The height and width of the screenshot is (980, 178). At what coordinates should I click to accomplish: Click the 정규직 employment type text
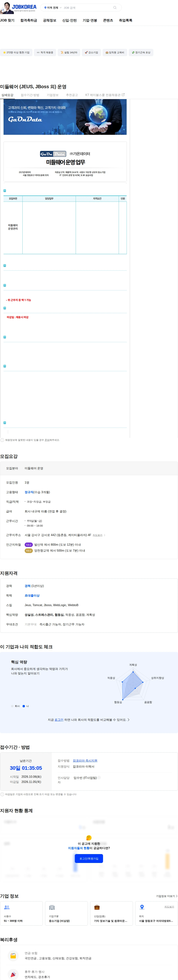(29, 492)
